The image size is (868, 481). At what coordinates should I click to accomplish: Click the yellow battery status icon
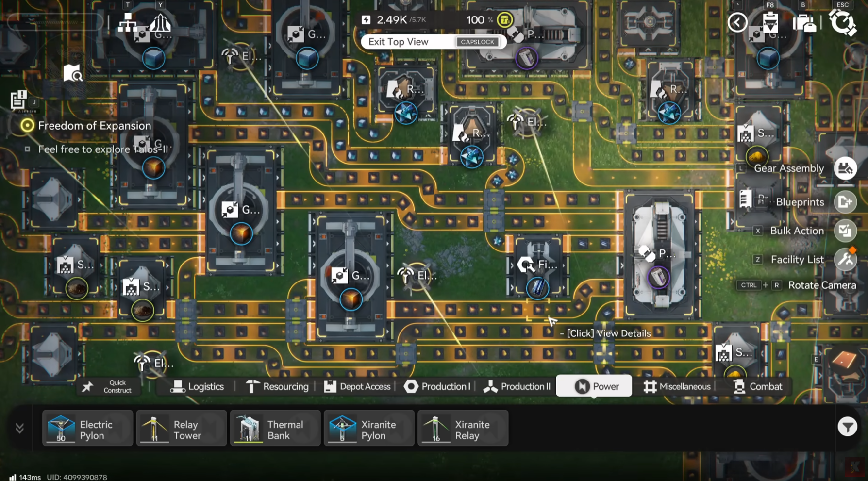click(505, 20)
